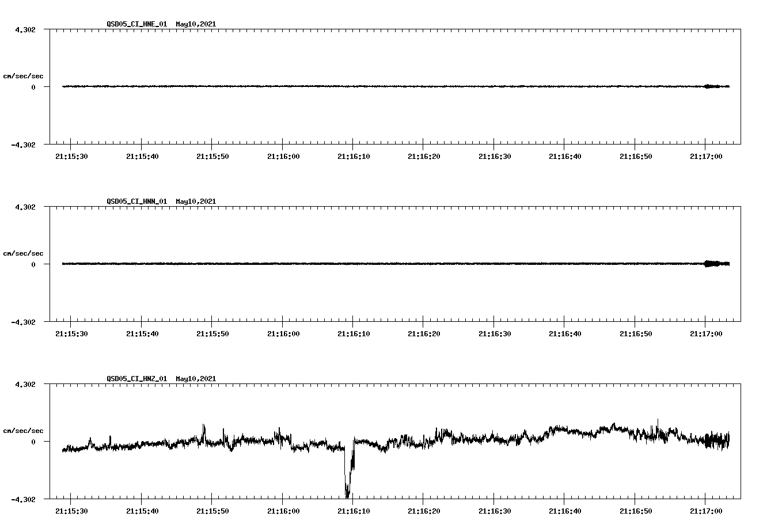The width and height of the screenshot is (782, 532).
Task: Select the QSD05_CI_HNZ_01 trace label
Action: pos(136,379)
